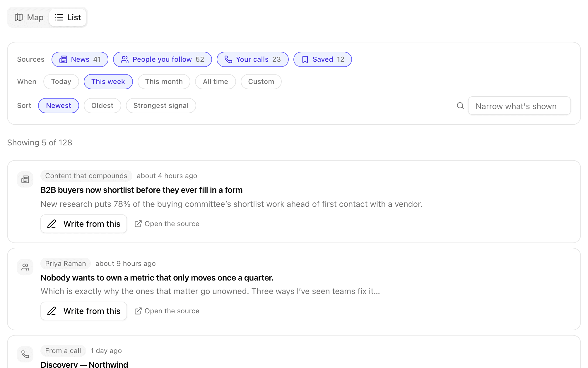Click the phone icon on From a call card
588x368 pixels.
(x=25, y=354)
